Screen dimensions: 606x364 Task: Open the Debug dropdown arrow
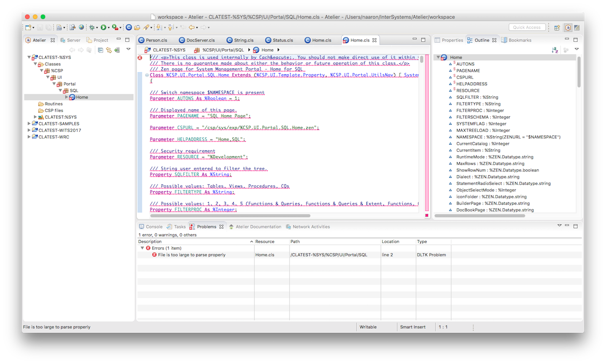point(97,28)
